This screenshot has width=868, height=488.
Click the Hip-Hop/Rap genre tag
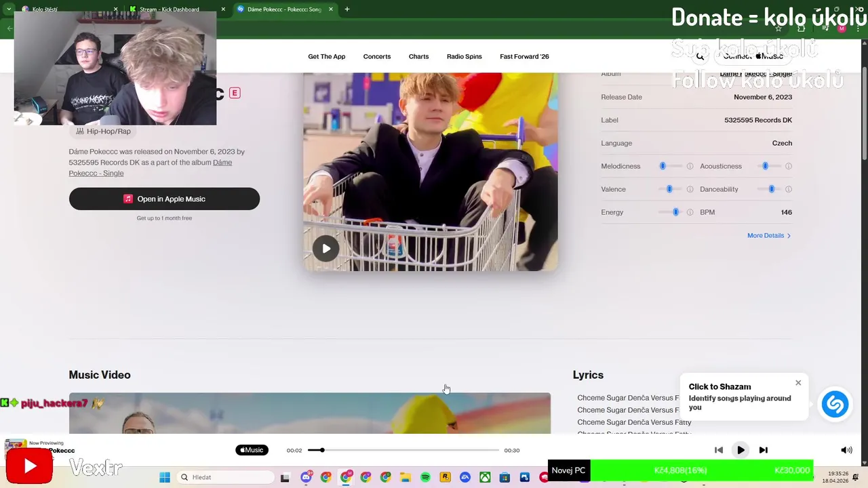(103, 131)
